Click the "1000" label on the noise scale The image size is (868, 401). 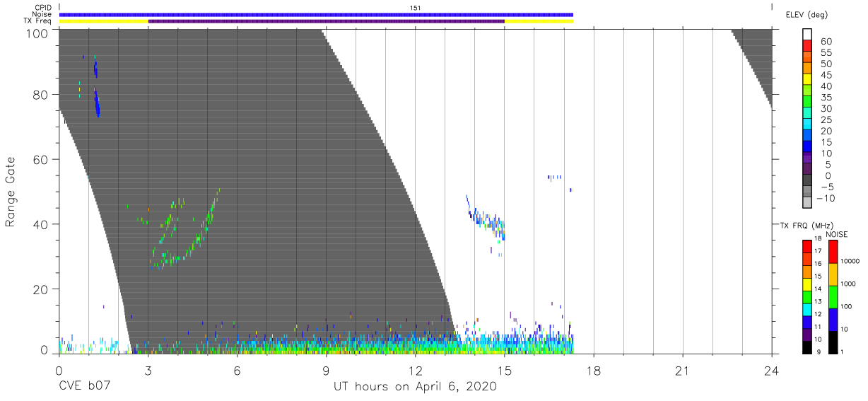tap(849, 284)
